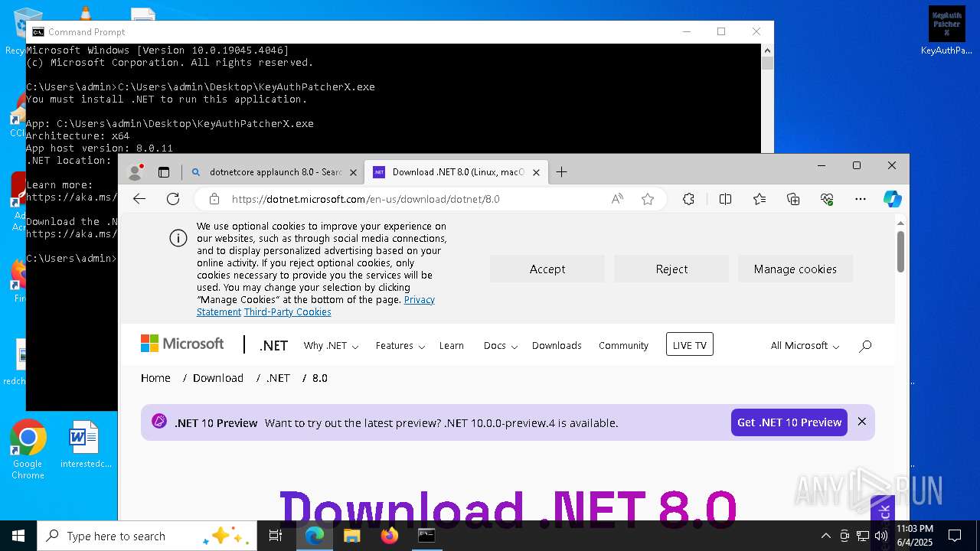Image resolution: width=980 pixels, height=551 pixels.
Task: Click the Command Prompt title bar icon
Action: tap(38, 32)
